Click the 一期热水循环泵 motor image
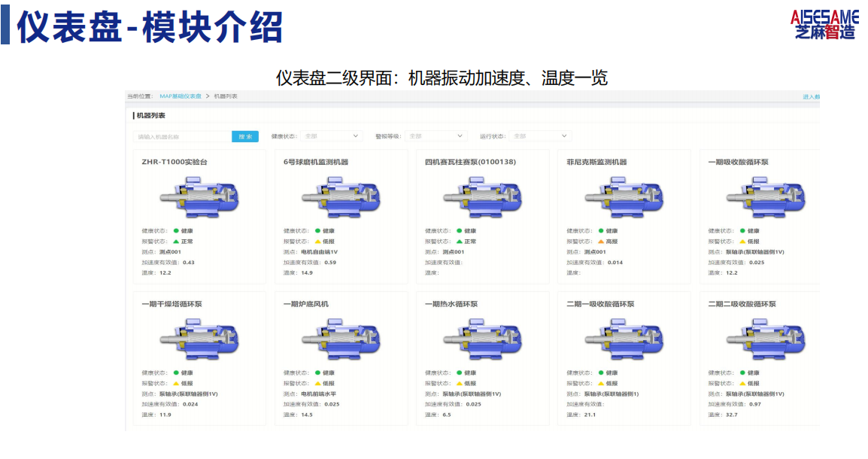Image resolution: width=868 pixels, height=459 pixels. point(483,339)
